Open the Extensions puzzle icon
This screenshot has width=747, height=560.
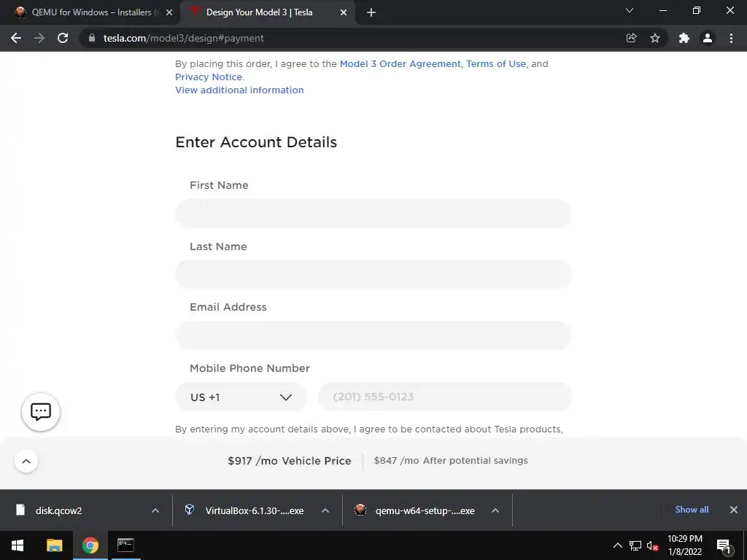[684, 38]
